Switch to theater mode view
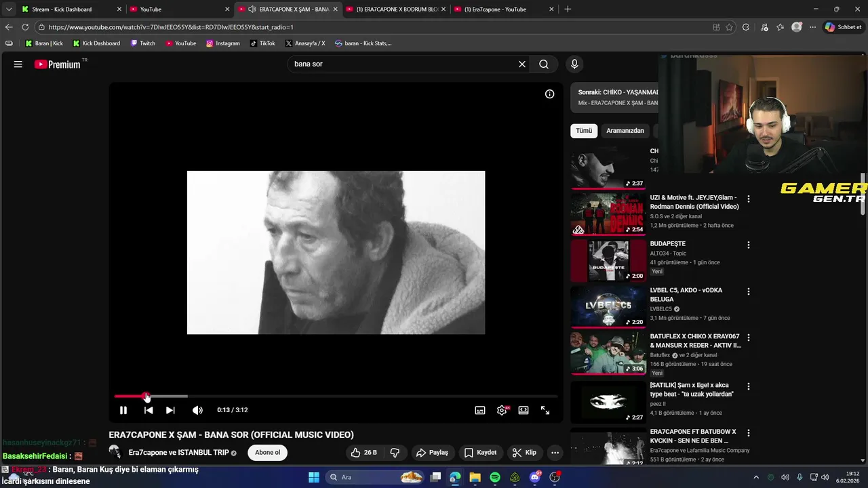This screenshot has width=868, height=488. coord(524,410)
